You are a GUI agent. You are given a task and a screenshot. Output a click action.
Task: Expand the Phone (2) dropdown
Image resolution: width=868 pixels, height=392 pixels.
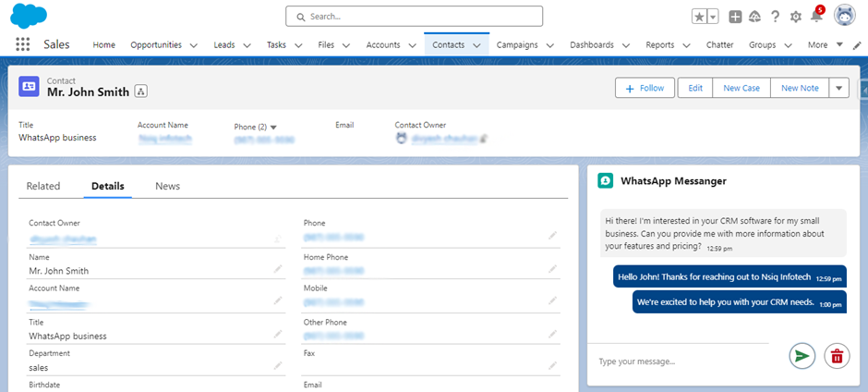click(273, 128)
